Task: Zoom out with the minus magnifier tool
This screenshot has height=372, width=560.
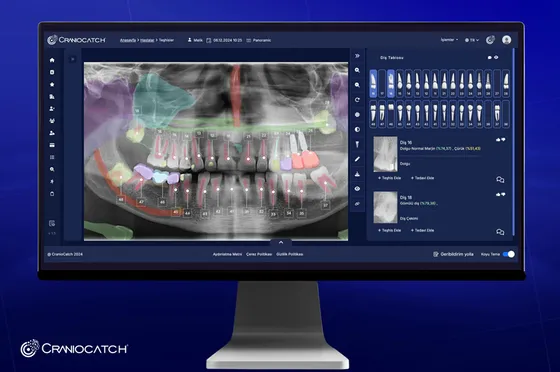Action: [357, 85]
